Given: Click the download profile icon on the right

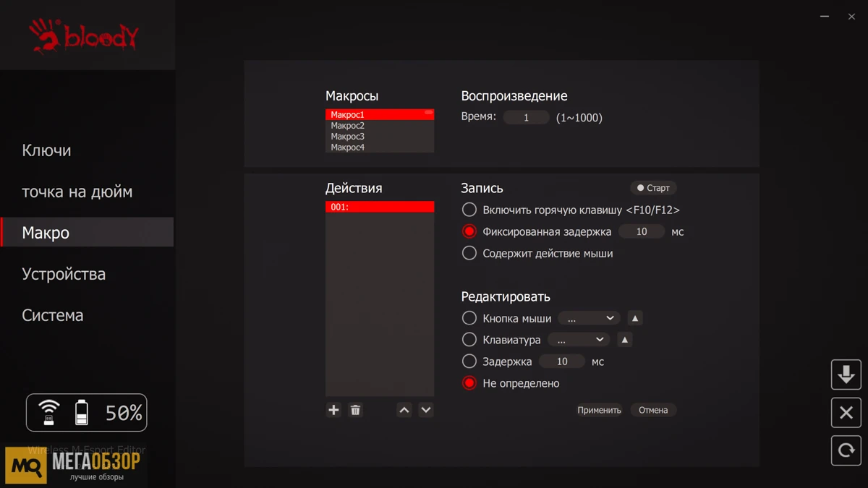Looking at the screenshot, I should (846, 374).
